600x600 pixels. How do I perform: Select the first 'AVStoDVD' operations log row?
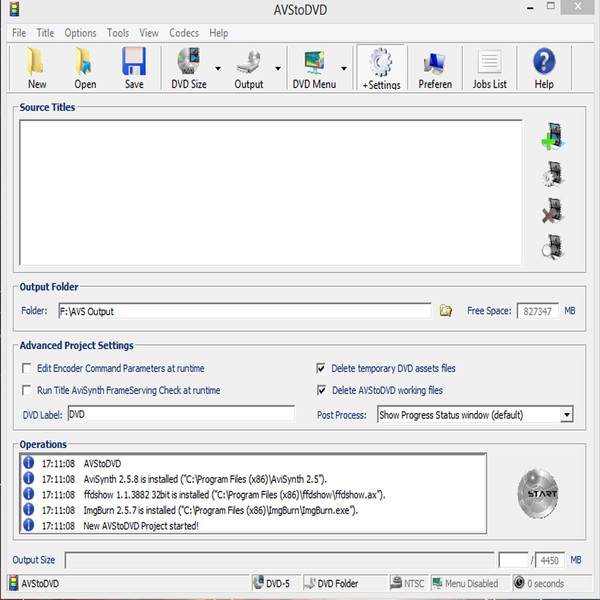click(253, 463)
